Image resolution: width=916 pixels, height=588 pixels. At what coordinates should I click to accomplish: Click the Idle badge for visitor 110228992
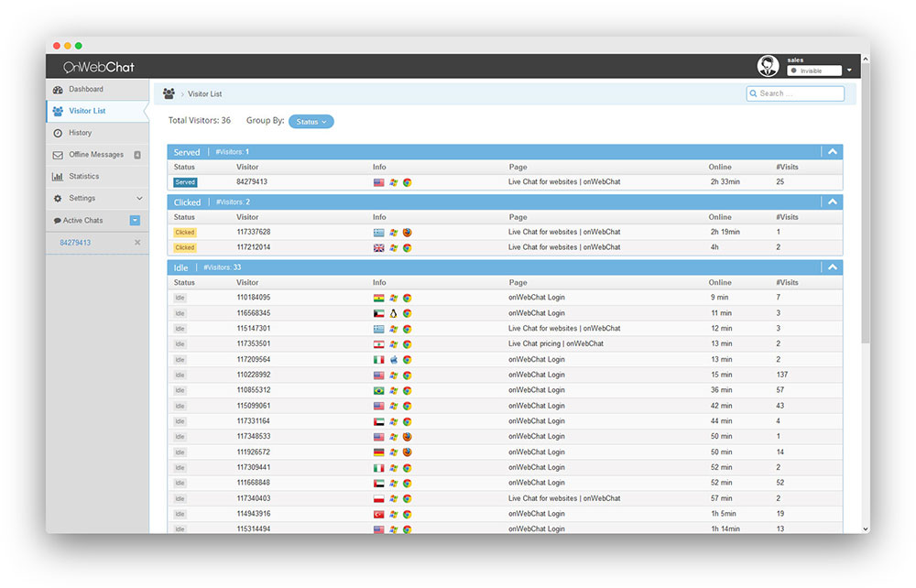[x=180, y=376]
